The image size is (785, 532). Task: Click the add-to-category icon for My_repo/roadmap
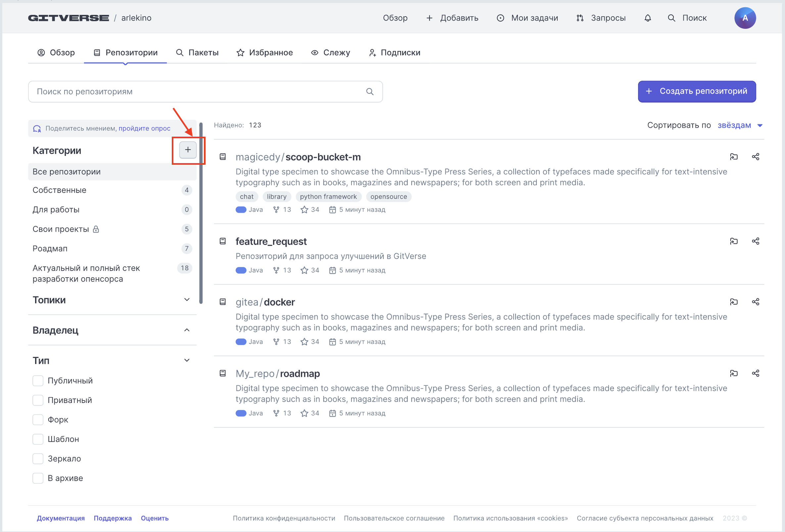tap(734, 373)
